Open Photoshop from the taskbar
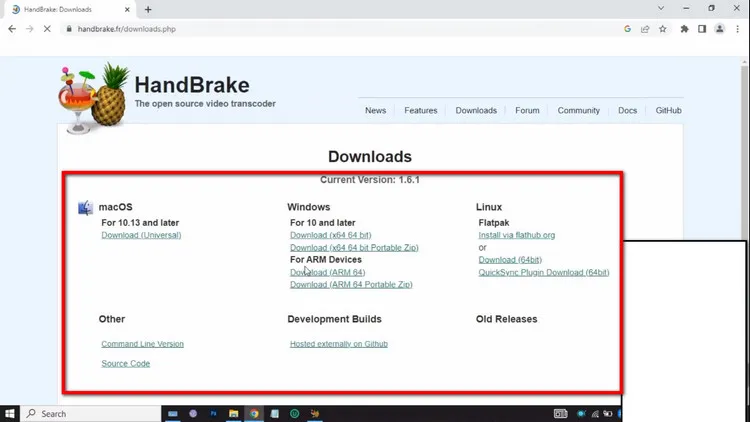This screenshot has height=422, width=750. coord(213,413)
